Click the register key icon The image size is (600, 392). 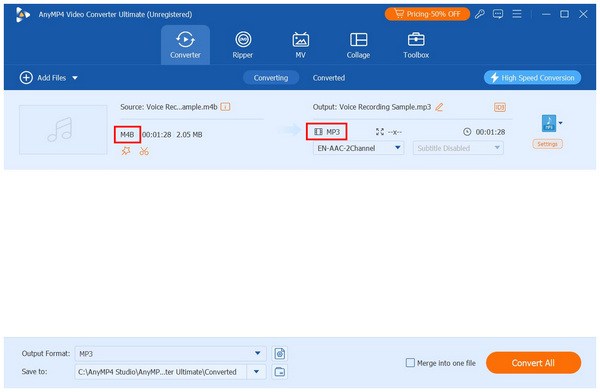479,14
